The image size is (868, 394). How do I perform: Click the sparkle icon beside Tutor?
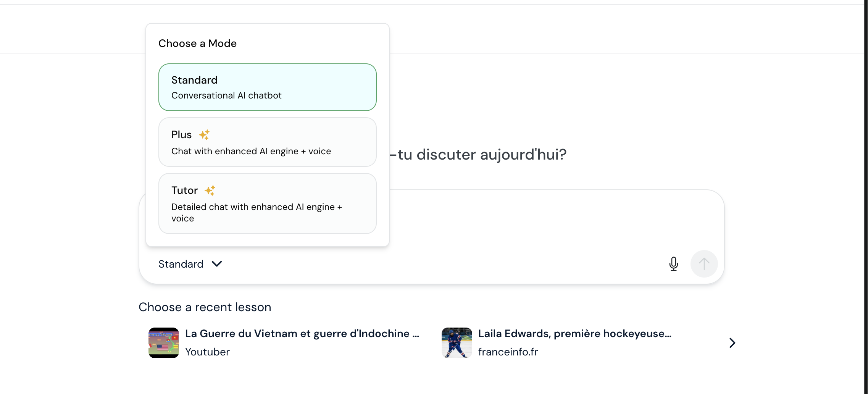210,190
